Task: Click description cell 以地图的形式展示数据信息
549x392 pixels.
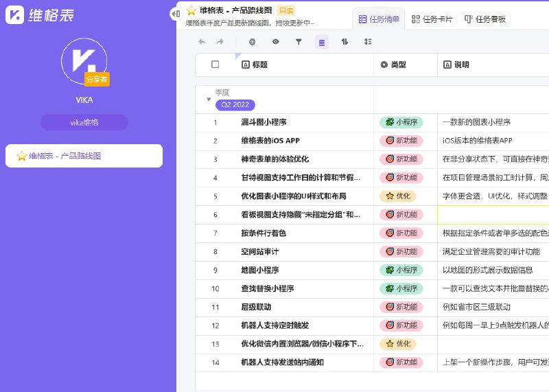Action: (488, 270)
